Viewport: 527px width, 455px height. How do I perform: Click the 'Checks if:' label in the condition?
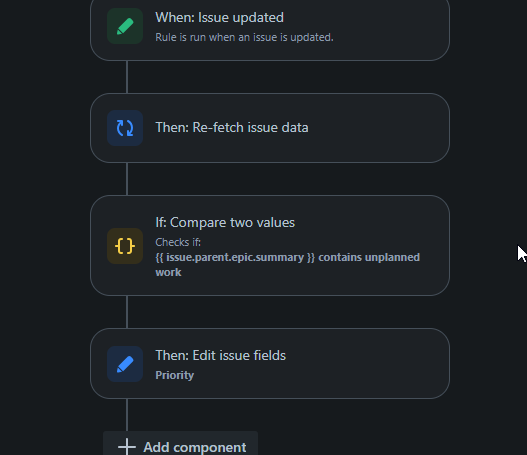[178, 242]
